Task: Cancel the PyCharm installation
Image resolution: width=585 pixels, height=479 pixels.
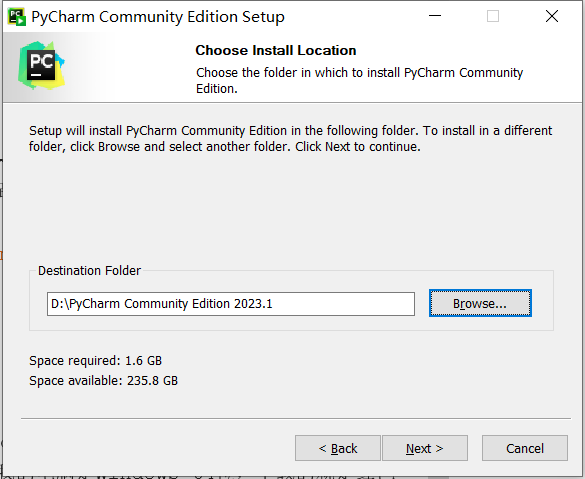Action: (525, 448)
